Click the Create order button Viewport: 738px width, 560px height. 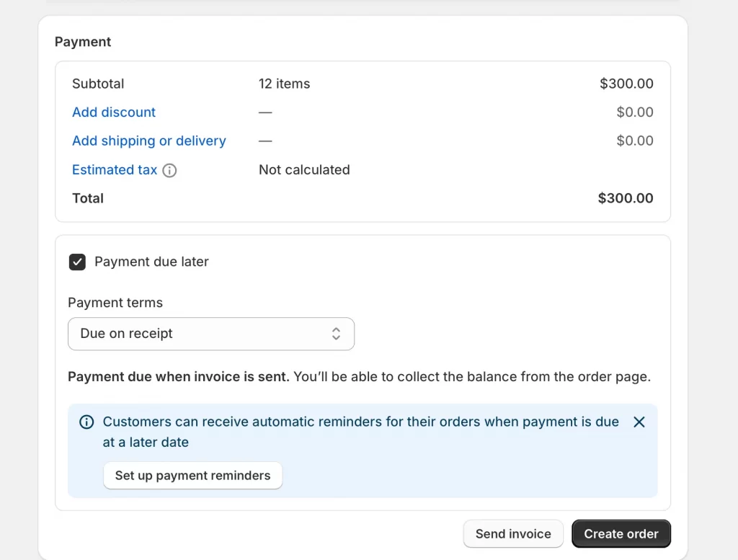point(621,533)
